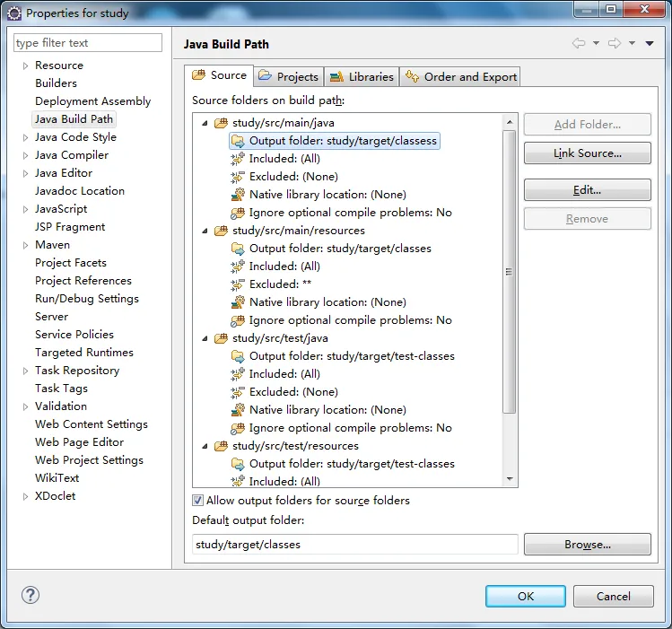The width and height of the screenshot is (672, 629).
Task: Click the source folder icon for study/src/test/java
Action: tap(221, 338)
